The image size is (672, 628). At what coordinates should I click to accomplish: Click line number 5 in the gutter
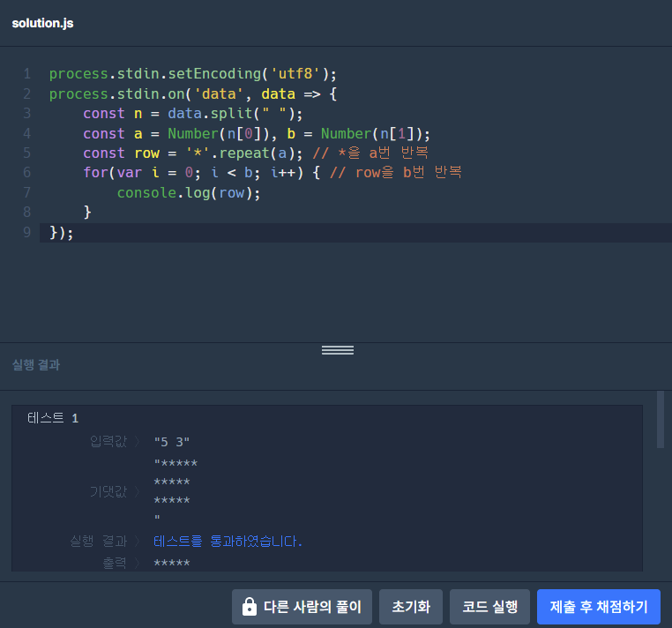pos(27,153)
